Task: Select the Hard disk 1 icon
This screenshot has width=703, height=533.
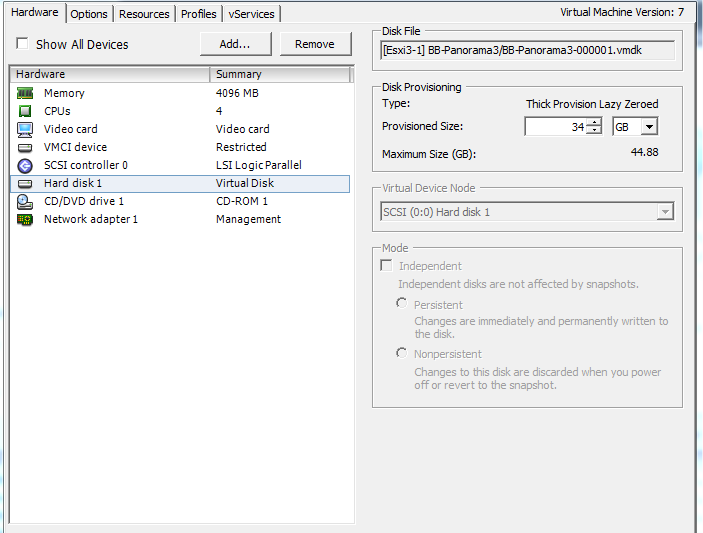Action: (x=25, y=183)
